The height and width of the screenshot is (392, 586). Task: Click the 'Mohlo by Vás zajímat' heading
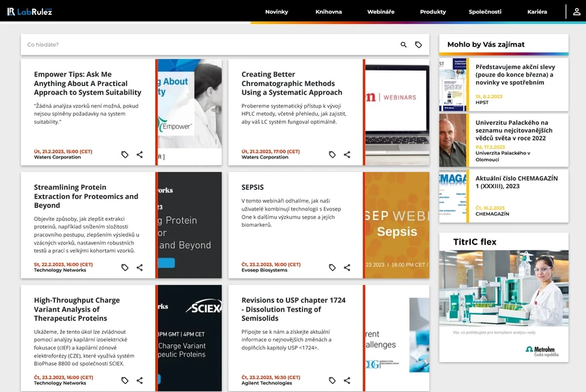coord(486,45)
